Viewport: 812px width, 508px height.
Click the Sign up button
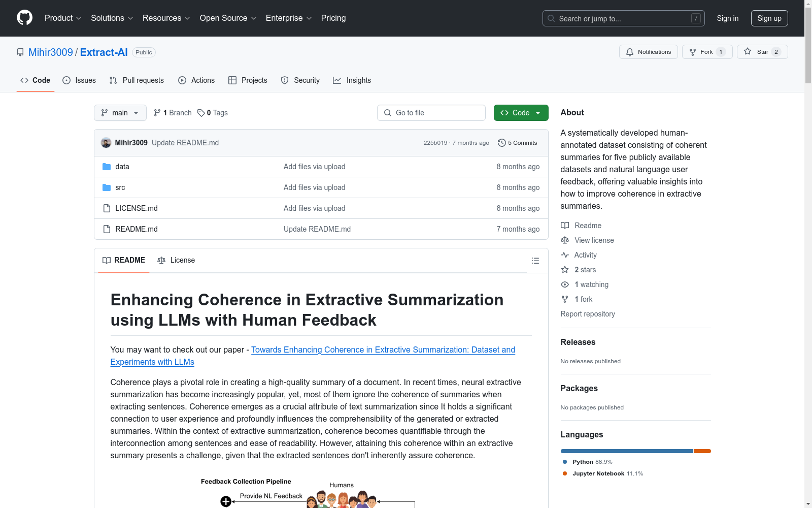[769, 18]
